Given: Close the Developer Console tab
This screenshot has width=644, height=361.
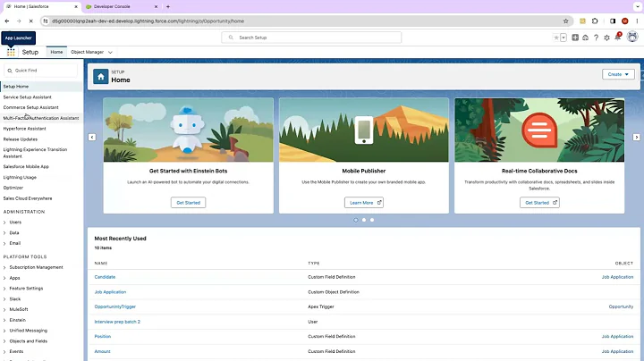Looking at the screenshot, I should pyautogui.click(x=156, y=6).
